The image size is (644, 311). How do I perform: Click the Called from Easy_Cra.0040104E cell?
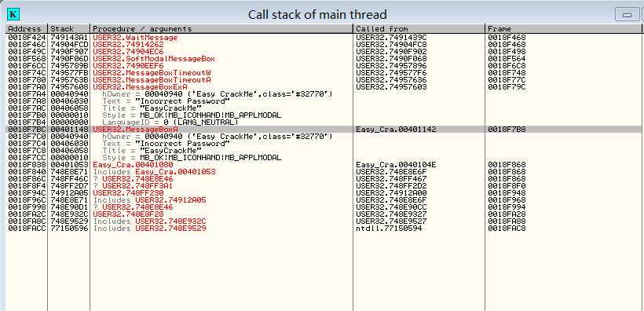tap(396, 165)
